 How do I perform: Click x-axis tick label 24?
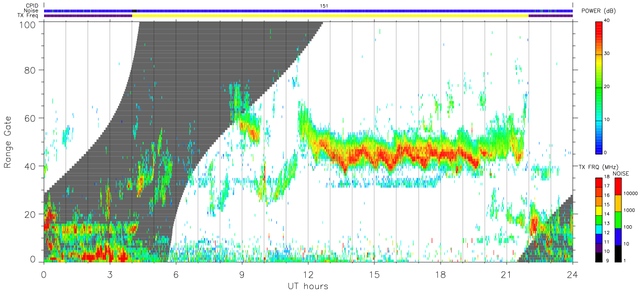tap(572, 274)
